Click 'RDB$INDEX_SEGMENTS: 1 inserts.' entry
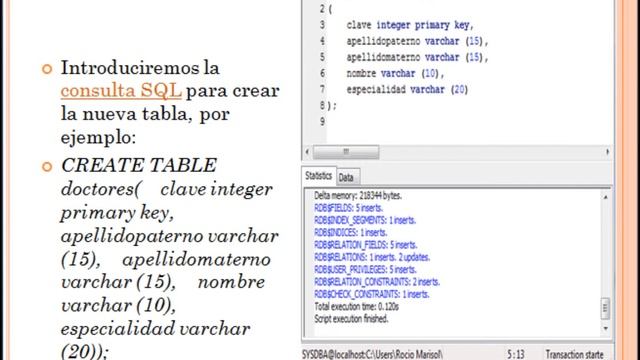This screenshot has width=640, height=360. coord(365,220)
